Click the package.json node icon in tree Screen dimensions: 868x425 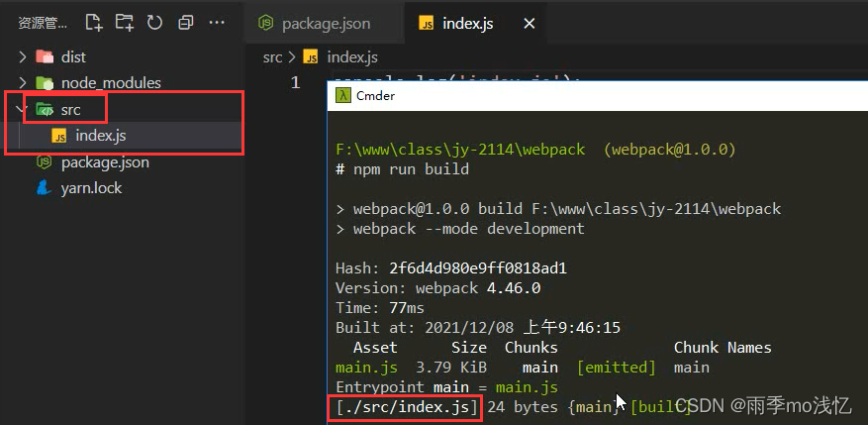(44, 162)
